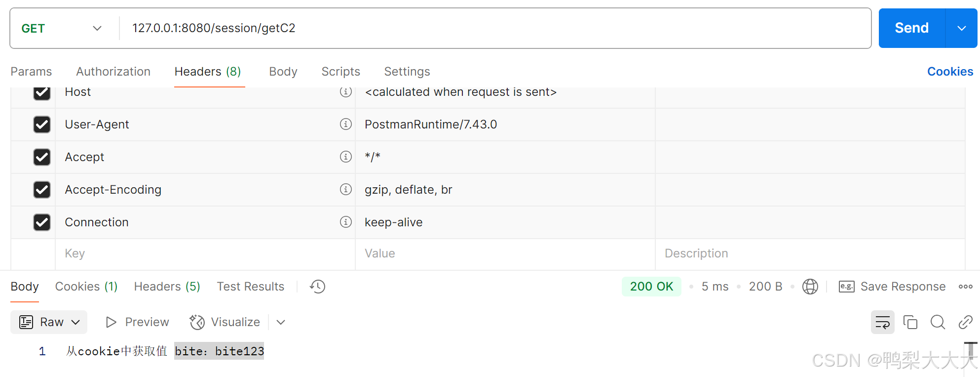Uncheck the User-Agent header checkbox
The image size is (980, 377).
tap(42, 125)
